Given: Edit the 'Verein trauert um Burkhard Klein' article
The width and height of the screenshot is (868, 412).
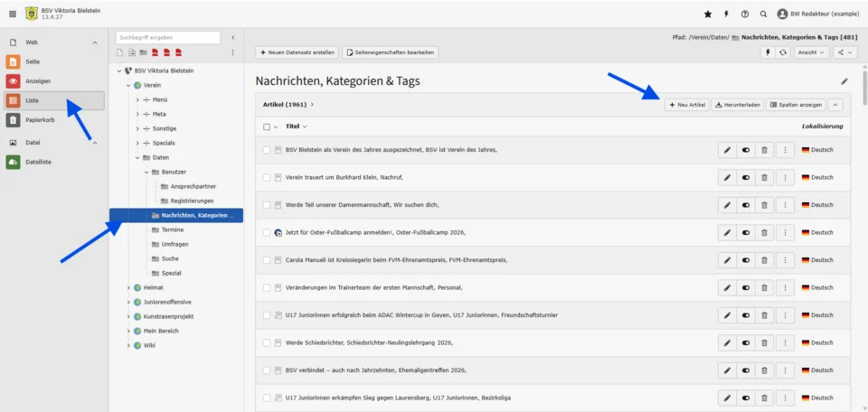Looking at the screenshot, I should pos(727,177).
